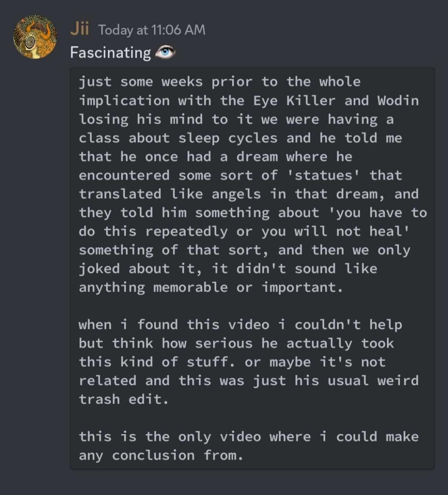
Task: Click the line starting 'when i found this video'
Action: click(241, 324)
